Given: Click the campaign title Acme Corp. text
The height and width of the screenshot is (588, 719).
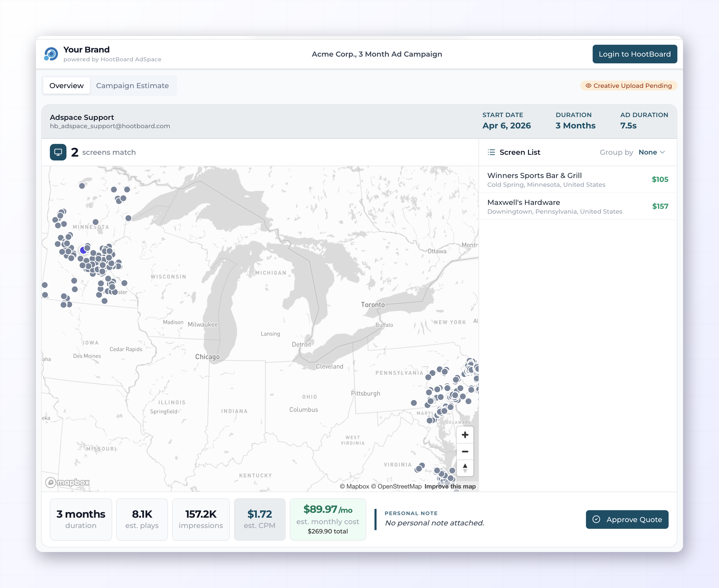Looking at the screenshot, I should click(377, 54).
